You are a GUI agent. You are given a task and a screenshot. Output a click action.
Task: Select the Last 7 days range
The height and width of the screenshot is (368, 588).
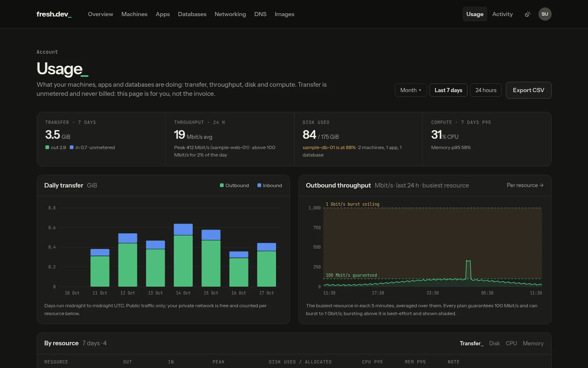click(448, 90)
